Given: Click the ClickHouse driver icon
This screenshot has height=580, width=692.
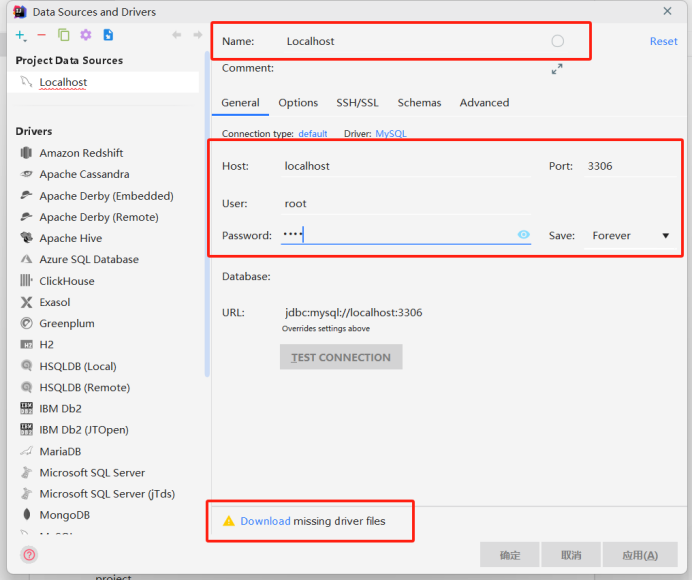Looking at the screenshot, I should click(x=26, y=281).
